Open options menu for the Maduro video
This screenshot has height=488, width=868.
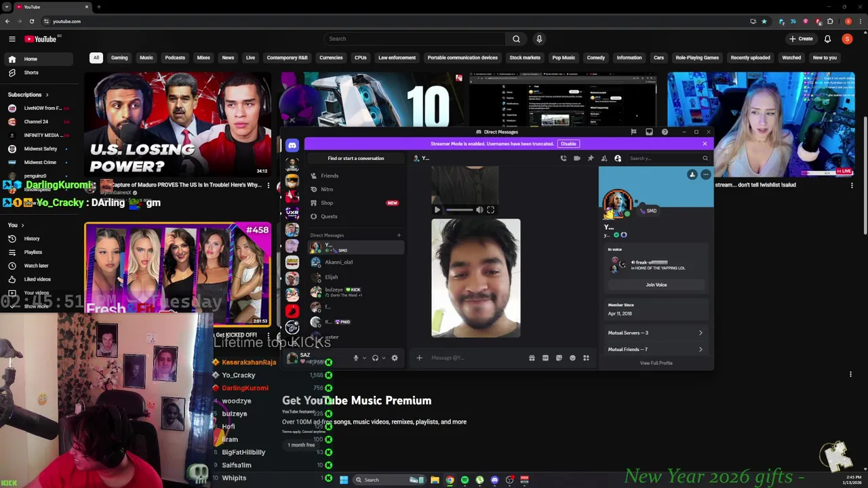pyautogui.click(x=269, y=185)
